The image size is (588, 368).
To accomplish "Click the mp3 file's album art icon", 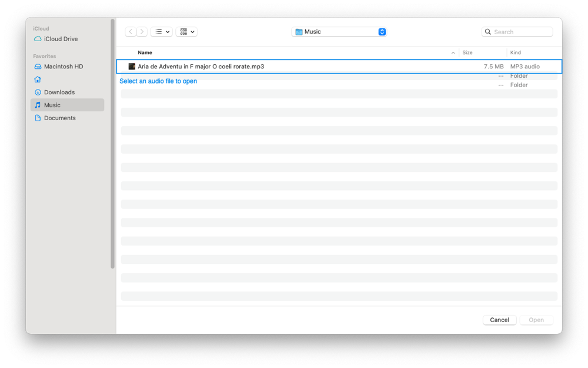I will click(132, 67).
